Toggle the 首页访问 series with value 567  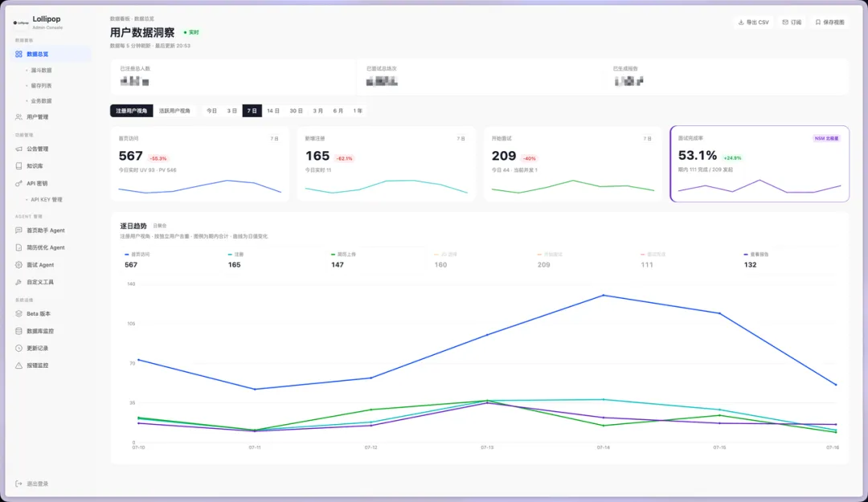(137, 259)
